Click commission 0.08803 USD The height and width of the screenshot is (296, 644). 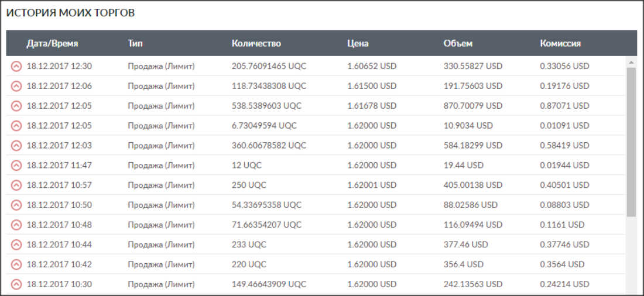pyautogui.click(x=564, y=205)
